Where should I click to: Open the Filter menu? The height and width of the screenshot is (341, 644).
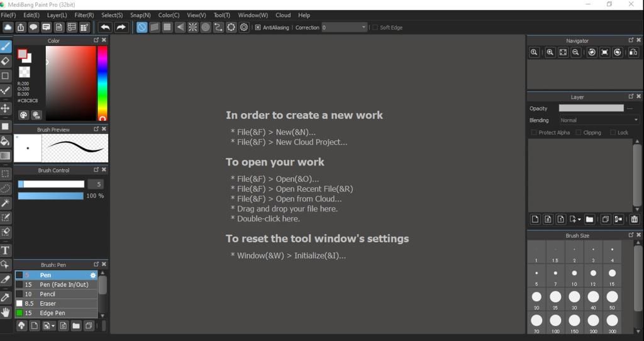(84, 15)
